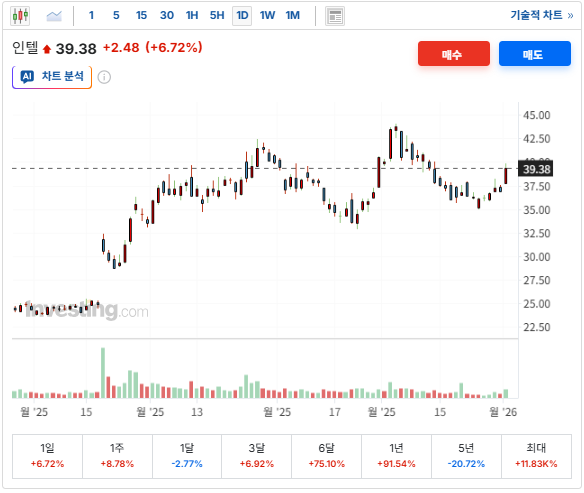Click the tallest green volume bar

coord(103,373)
